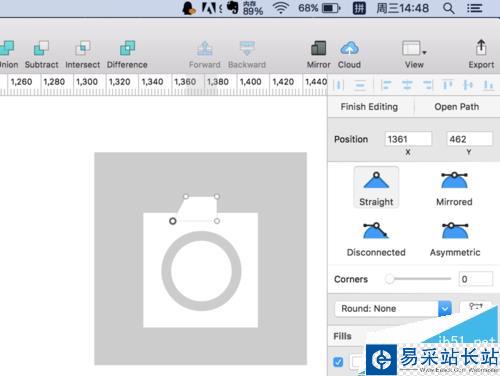Open the Cloud upload tool
Screen dimensions: 500x376
point(349,54)
